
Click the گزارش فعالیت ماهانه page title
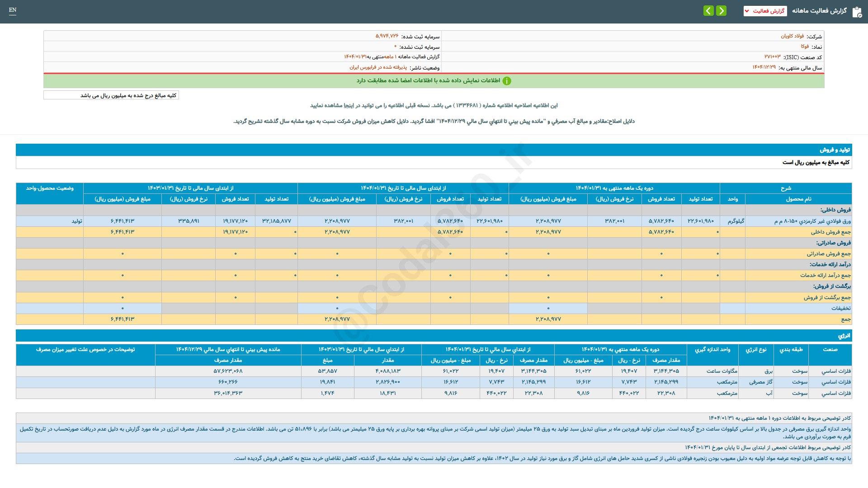tap(819, 11)
